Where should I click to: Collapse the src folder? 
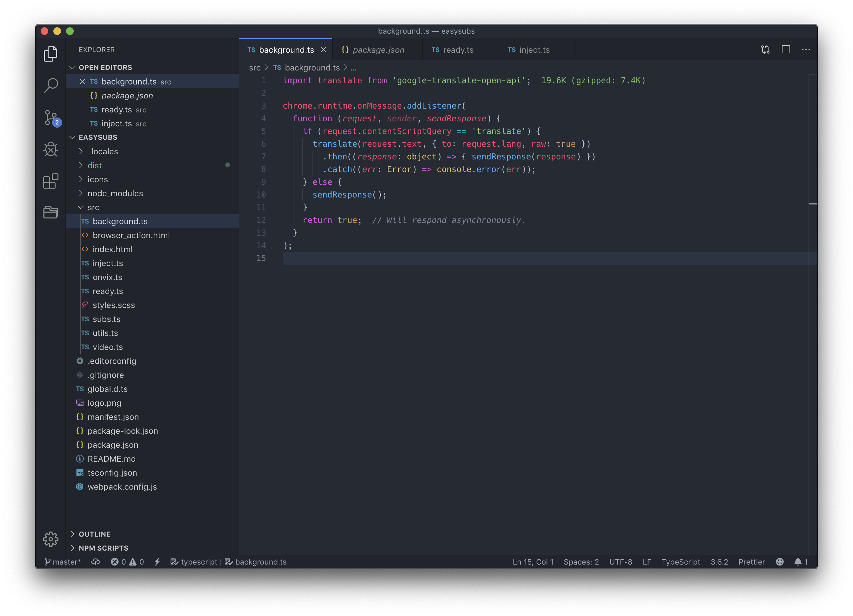[x=93, y=207]
